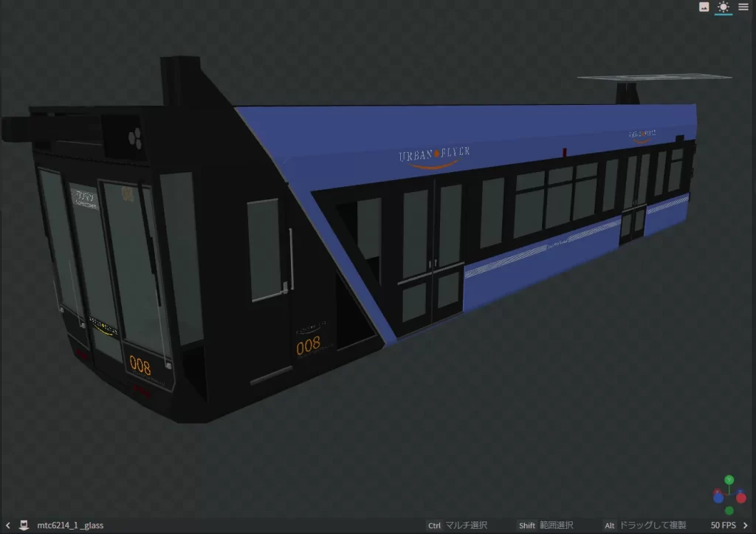Screen dimensions: 756x534
Task: Snap view using the green Y axis handle
Action: [729, 480]
